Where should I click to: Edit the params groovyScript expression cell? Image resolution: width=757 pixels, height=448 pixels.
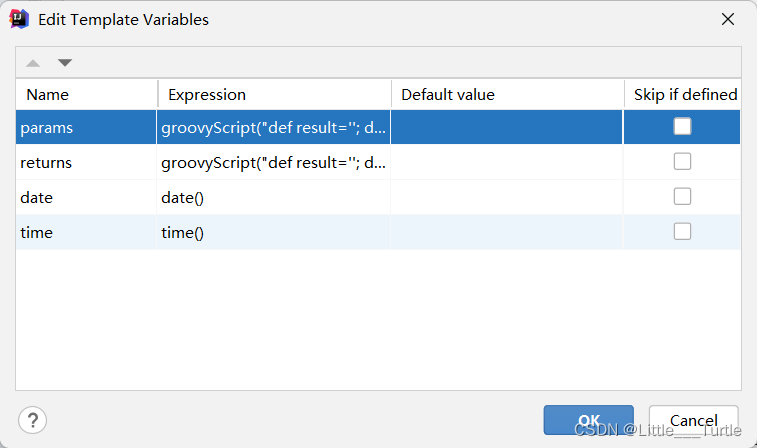click(273, 127)
